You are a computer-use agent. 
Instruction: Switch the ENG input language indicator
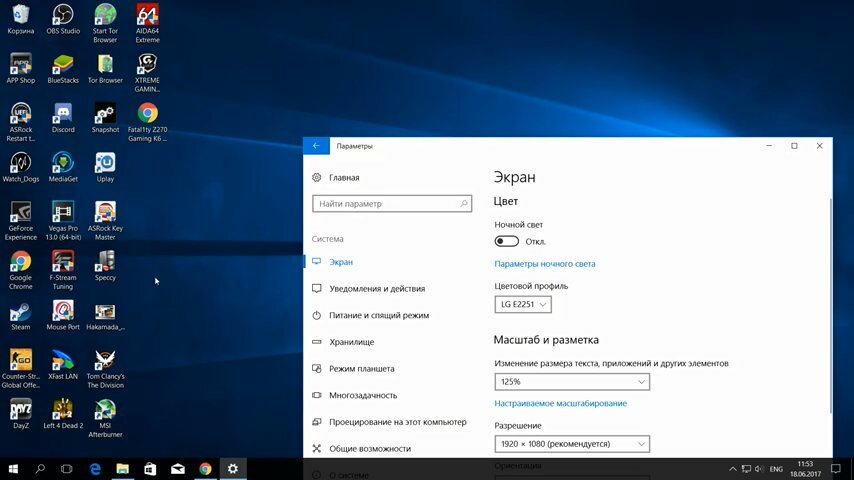point(776,469)
